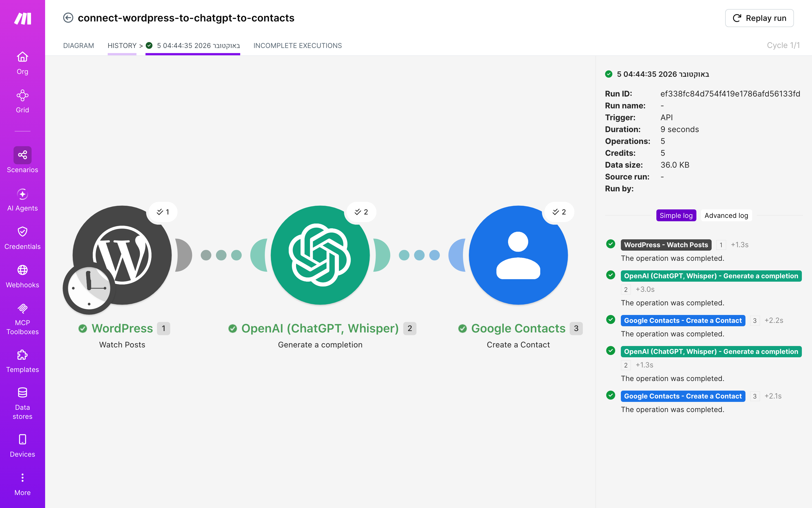
Task: Show More sidebar options
Action: pyautogui.click(x=23, y=484)
